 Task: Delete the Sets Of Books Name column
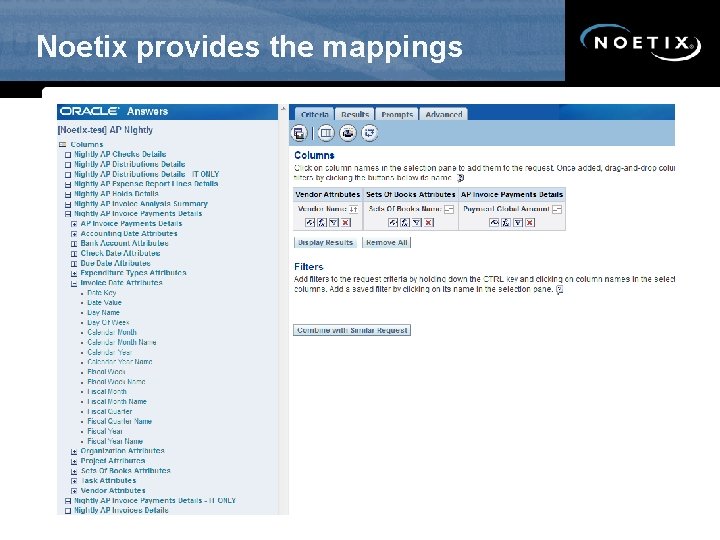pos(428,223)
